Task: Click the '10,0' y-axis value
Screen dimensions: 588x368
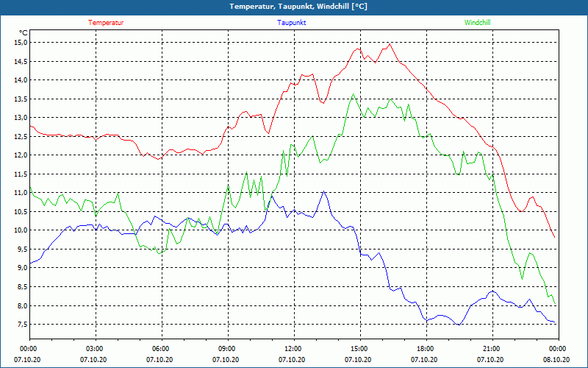Action: [x=21, y=230]
